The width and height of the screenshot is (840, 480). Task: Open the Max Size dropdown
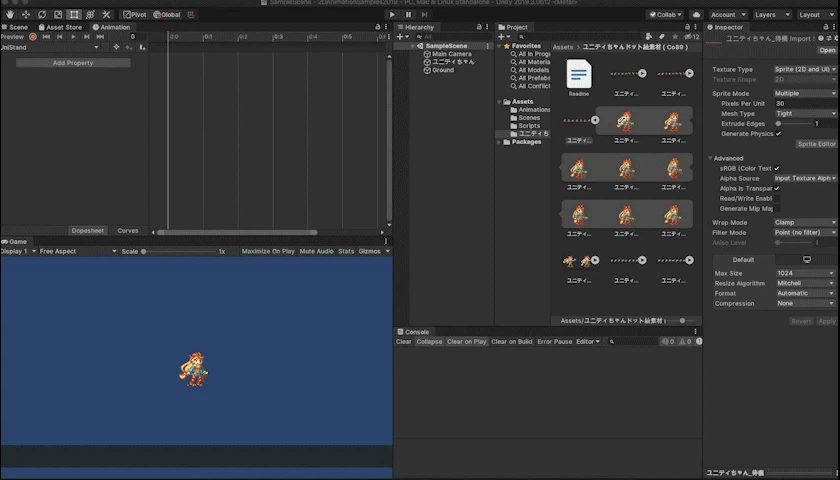pos(805,273)
